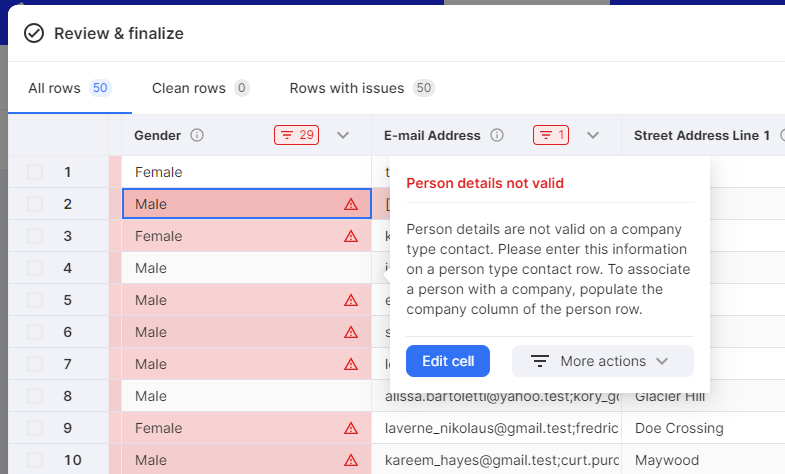
Task: Check the checkbox for row 8
Action: click(x=36, y=396)
